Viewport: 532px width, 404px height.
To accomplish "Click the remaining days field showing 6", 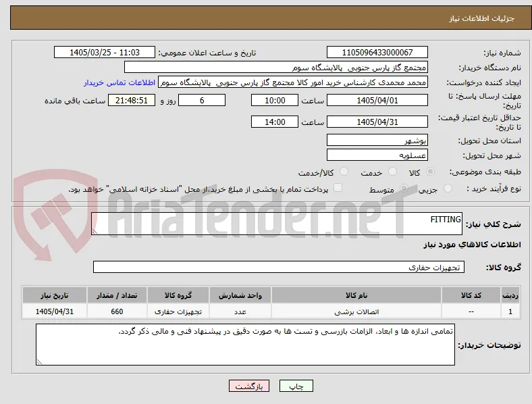I will coord(202,100).
